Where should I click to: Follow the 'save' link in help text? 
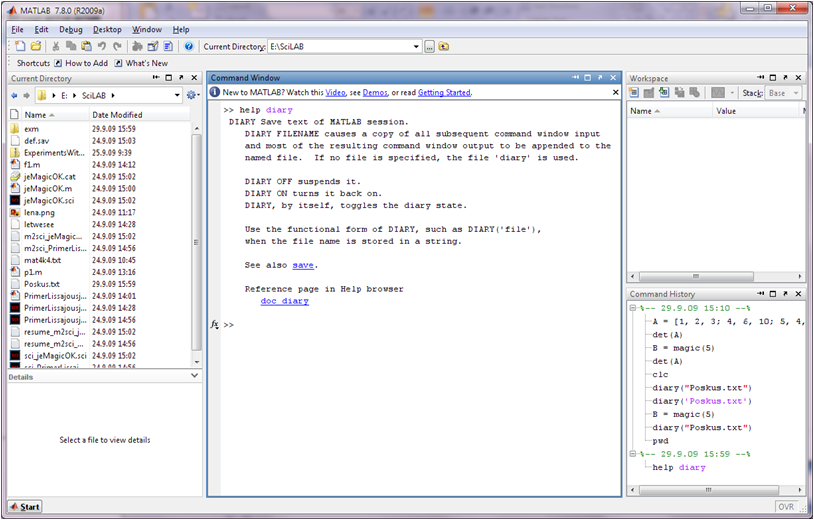[x=303, y=265]
